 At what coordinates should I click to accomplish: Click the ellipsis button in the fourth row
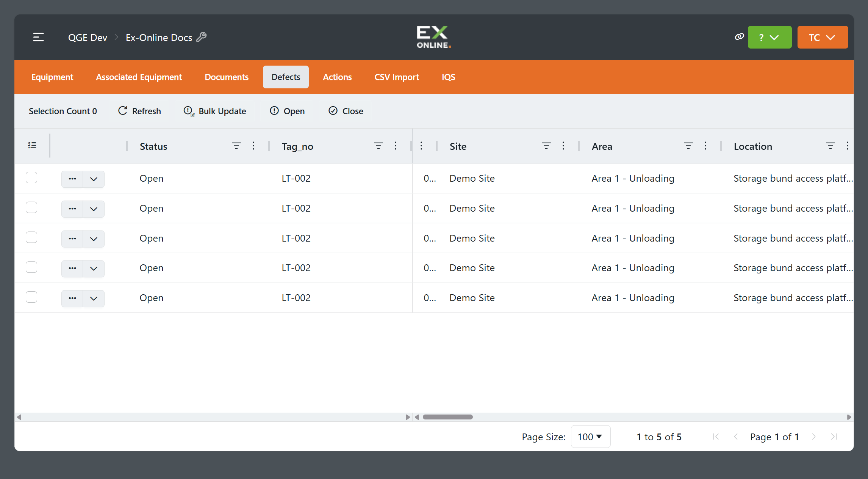[72, 269]
